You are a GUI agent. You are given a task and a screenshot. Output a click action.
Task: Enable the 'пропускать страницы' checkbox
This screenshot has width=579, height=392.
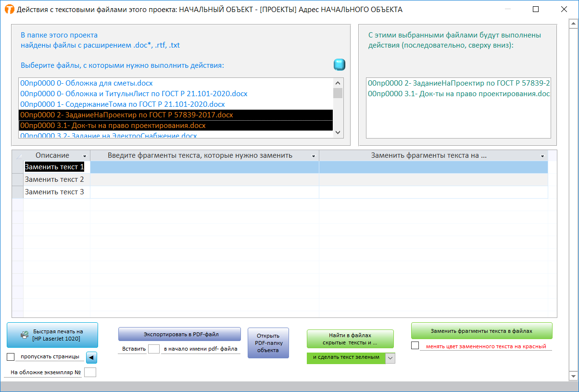point(11,357)
